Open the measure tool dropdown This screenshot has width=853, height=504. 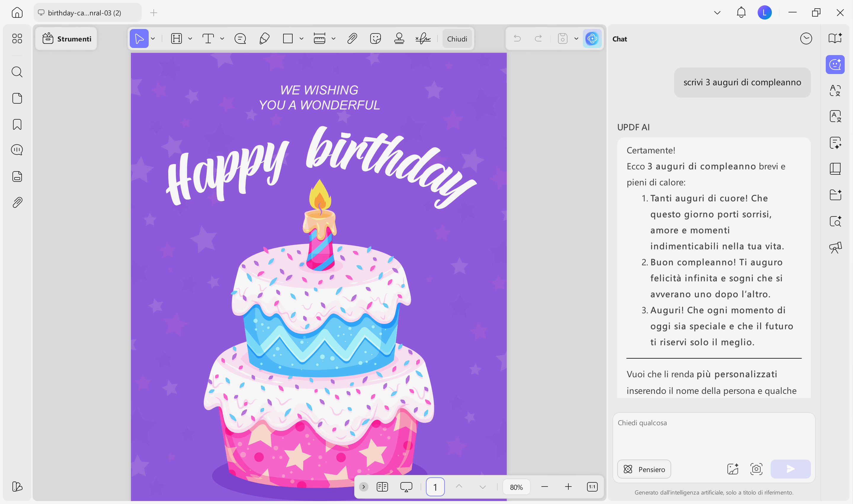point(333,38)
